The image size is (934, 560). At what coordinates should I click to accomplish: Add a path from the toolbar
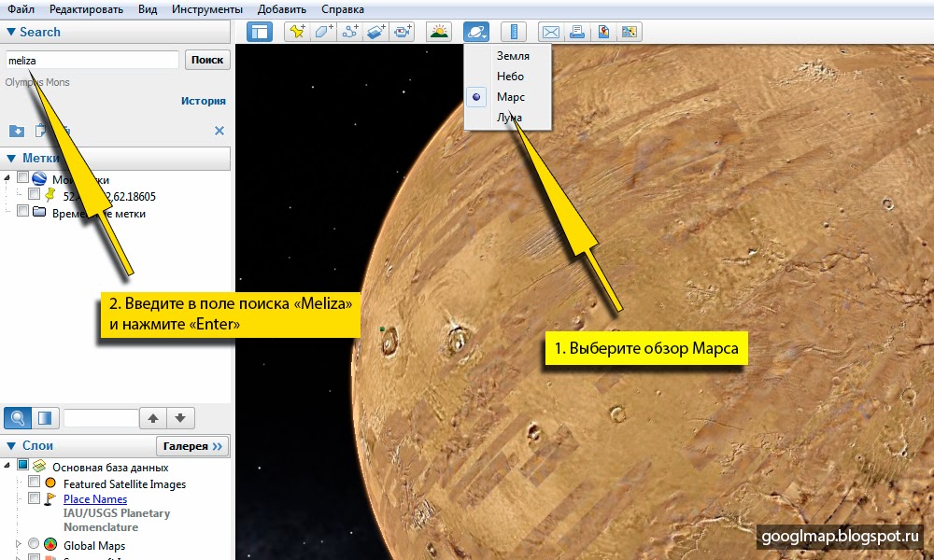pyautogui.click(x=350, y=32)
